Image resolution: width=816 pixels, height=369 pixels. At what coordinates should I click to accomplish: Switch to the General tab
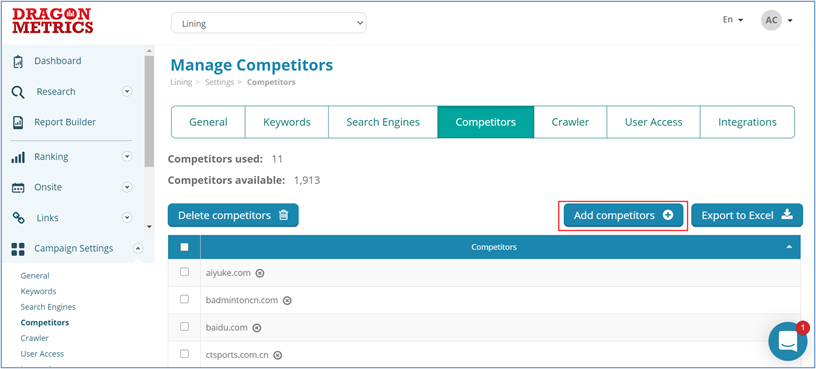point(208,122)
